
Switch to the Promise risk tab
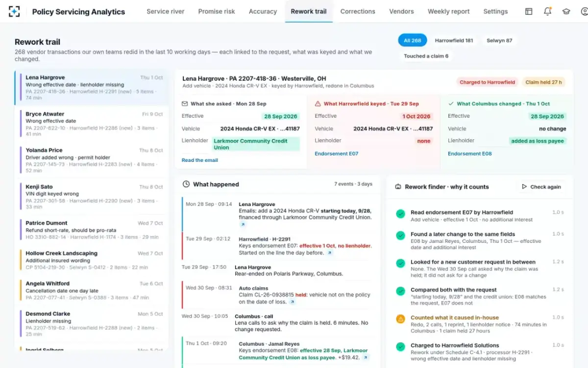217,11
